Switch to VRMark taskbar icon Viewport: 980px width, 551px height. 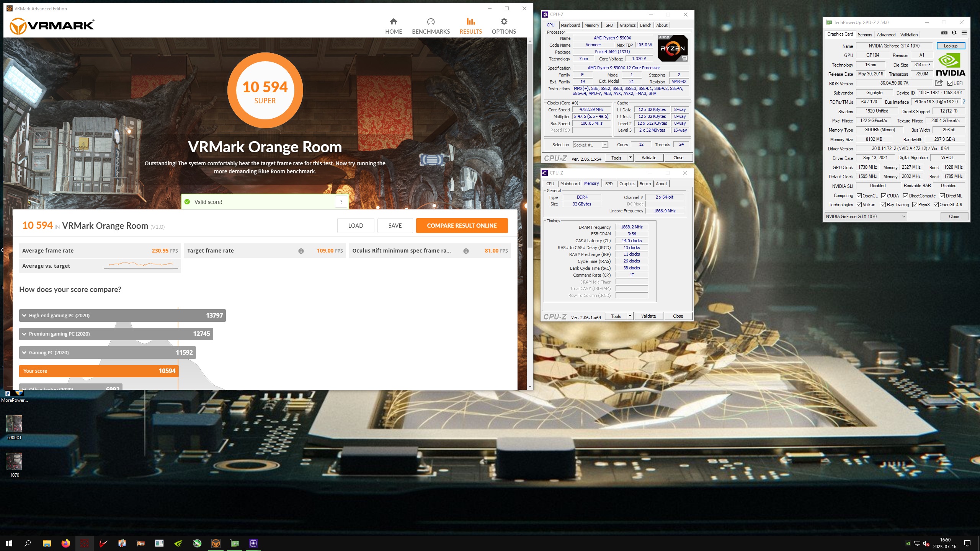click(x=216, y=543)
